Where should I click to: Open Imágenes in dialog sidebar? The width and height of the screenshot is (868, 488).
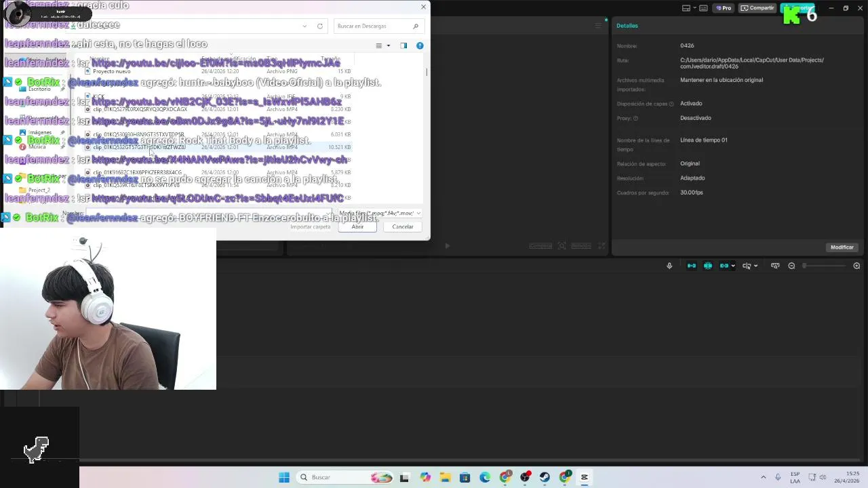pyautogui.click(x=39, y=132)
